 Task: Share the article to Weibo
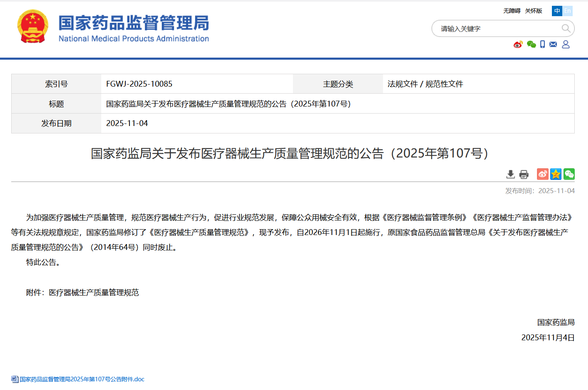click(x=542, y=174)
